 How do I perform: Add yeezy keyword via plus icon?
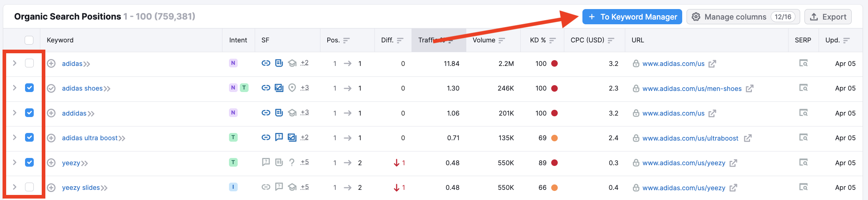click(51, 163)
